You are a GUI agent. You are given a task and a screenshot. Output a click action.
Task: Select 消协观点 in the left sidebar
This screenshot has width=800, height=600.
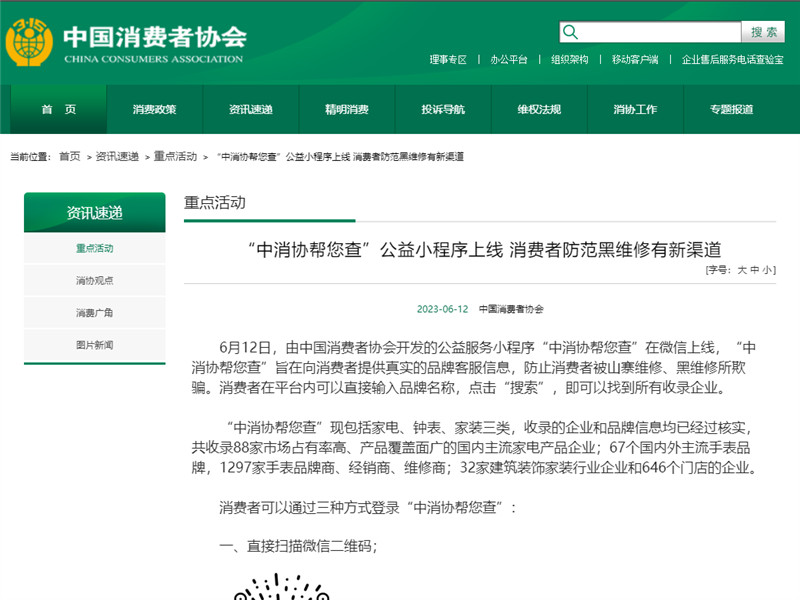tap(95, 281)
